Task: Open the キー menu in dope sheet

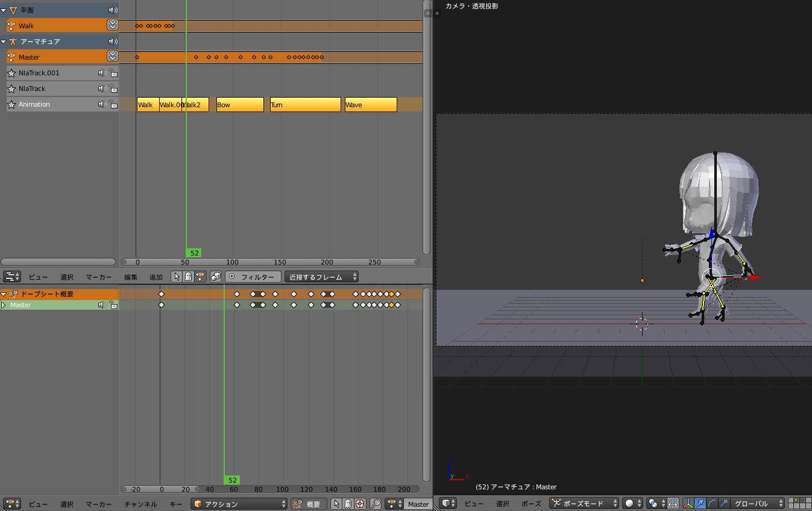Action: [175, 504]
